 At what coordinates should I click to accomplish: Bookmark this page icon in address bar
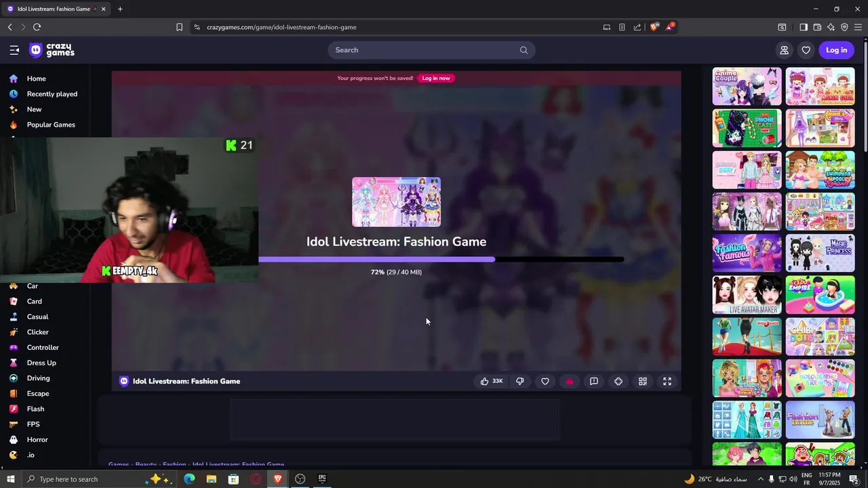pyautogui.click(x=179, y=27)
